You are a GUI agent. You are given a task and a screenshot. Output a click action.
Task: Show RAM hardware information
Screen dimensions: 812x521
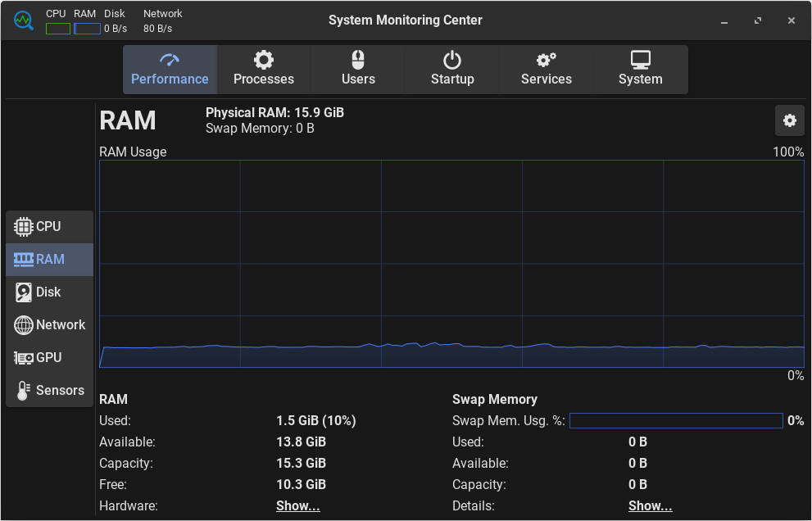coord(297,506)
